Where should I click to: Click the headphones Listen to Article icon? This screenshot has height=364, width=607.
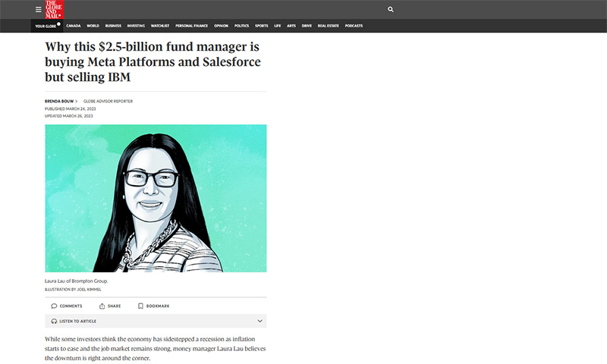click(x=54, y=321)
